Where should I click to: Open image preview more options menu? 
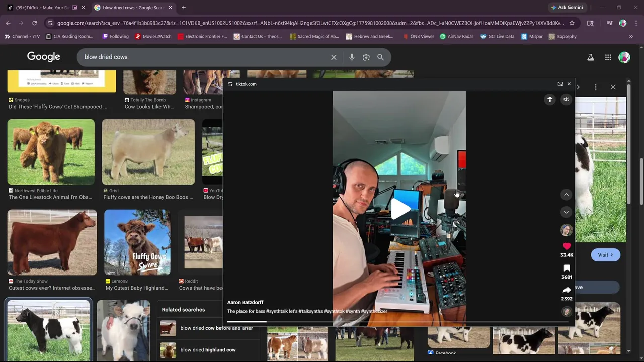coord(596,87)
